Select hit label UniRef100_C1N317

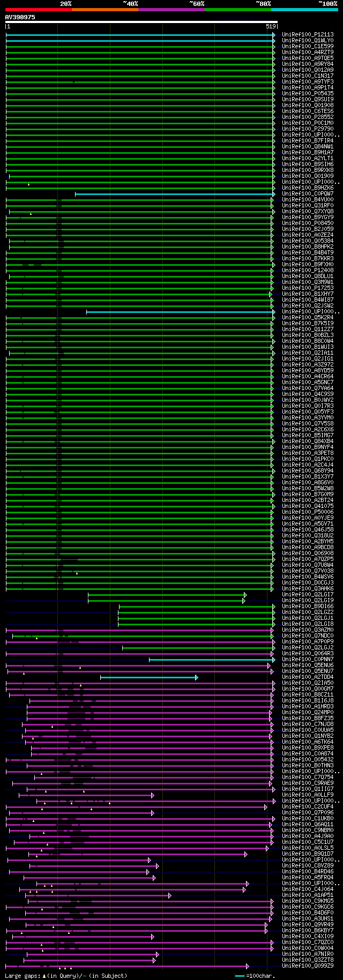point(308,76)
